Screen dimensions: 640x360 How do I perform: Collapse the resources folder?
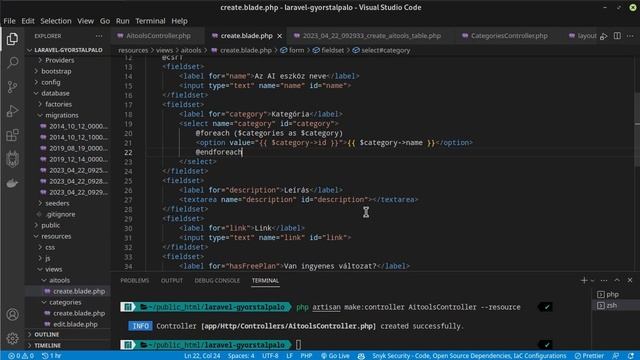tap(56, 236)
